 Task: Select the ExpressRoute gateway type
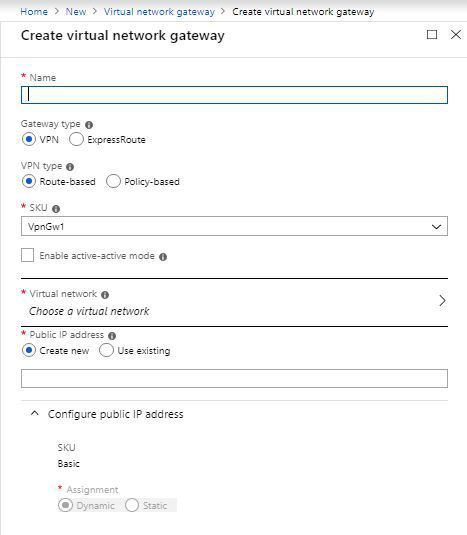pos(76,139)
